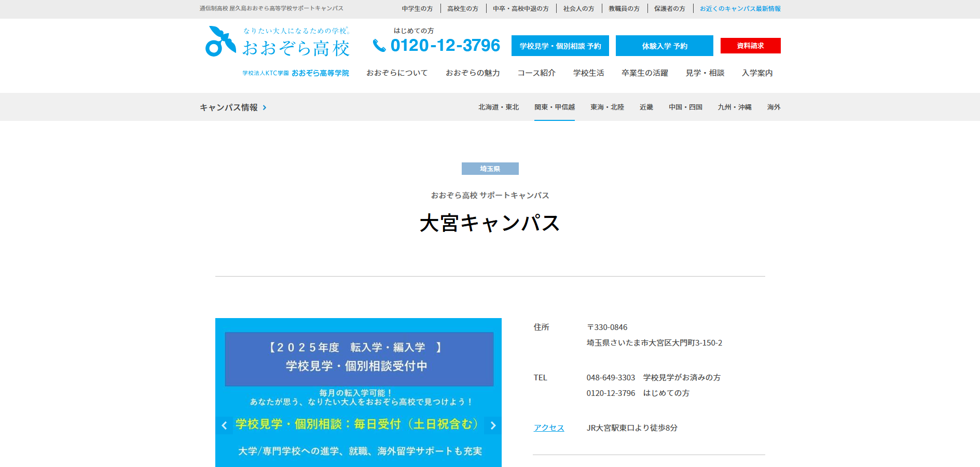Click the 2025年度 転入学 banner image
Image resolution: width=980 pixels, height=467 pixels.
coord(358,392)
